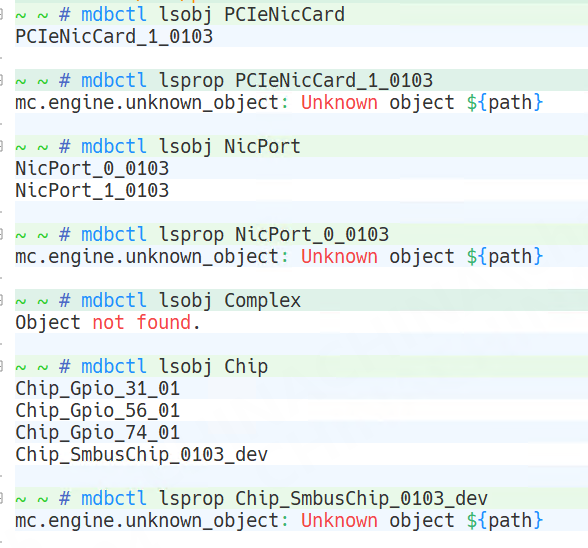
Task: Click the unknown_object error below the NicPort lsprop command
Action: click(x=279, y=257)
